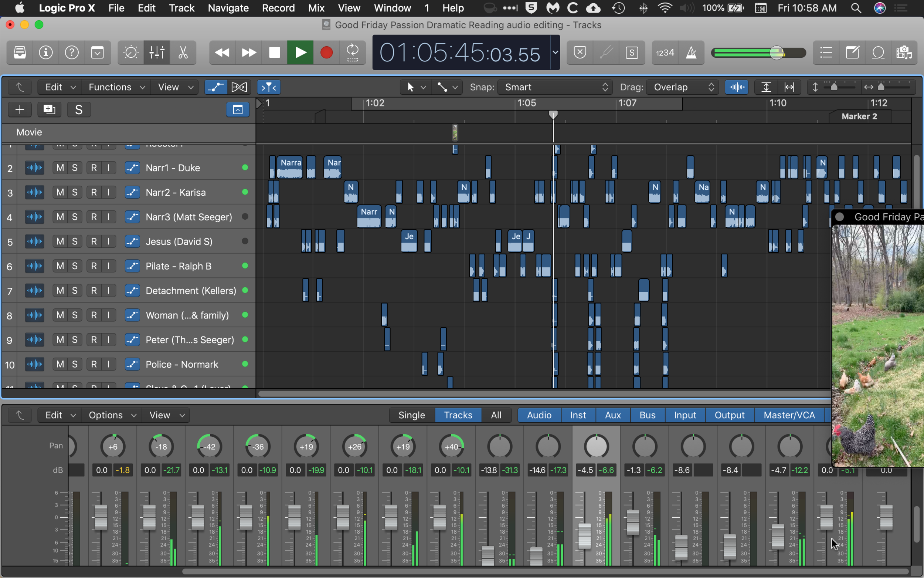The height and width of the screenshot is (578, 924).
Task: Click the Fast Forward transport button
Action: tap(249, 53)
